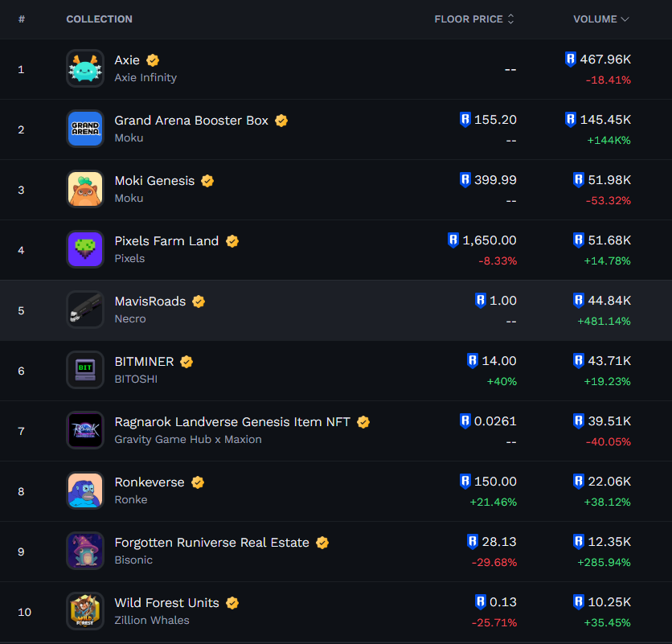Click verified badge next to Ronkeverse
The image size is (672, 644).
[x=198, y=482]
